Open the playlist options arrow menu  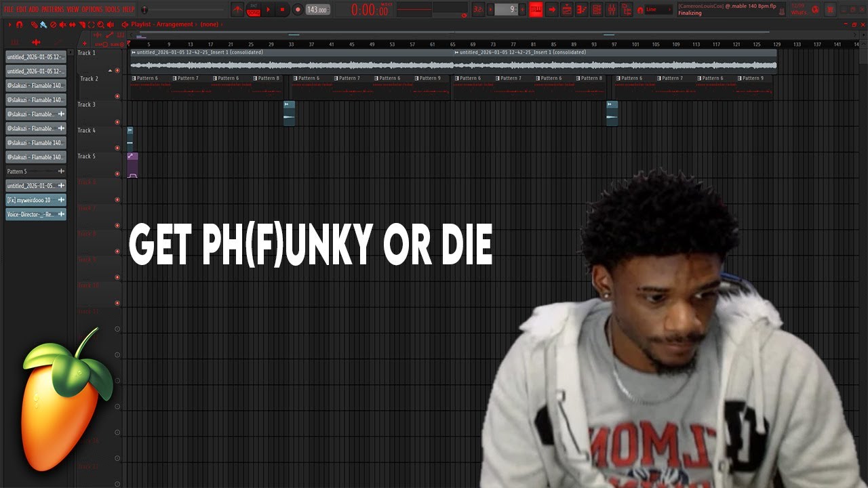click(8, 24)
